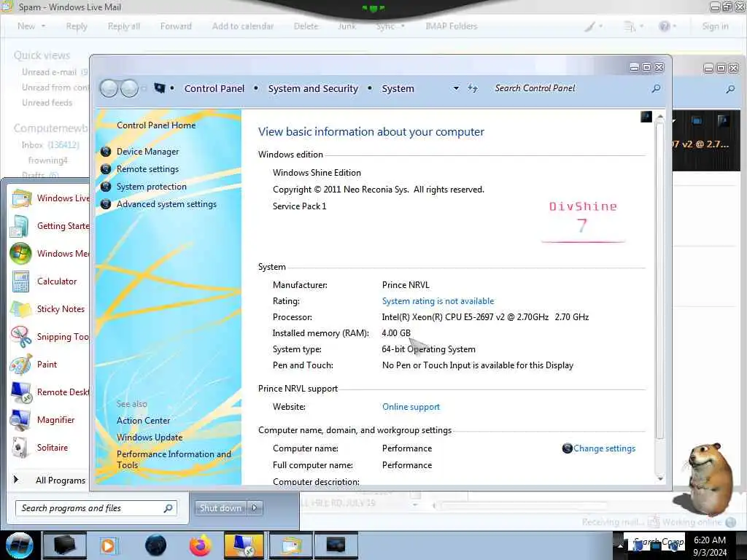Click in Search programs and files field
The height and width of the screenshot is (560, 747).
pos(97,508)
